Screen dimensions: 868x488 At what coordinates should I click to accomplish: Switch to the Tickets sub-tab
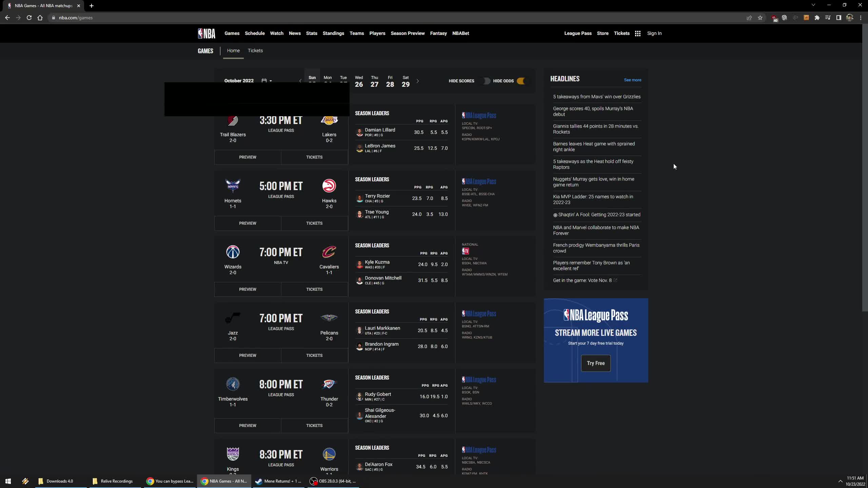click(x=255, y=50)
